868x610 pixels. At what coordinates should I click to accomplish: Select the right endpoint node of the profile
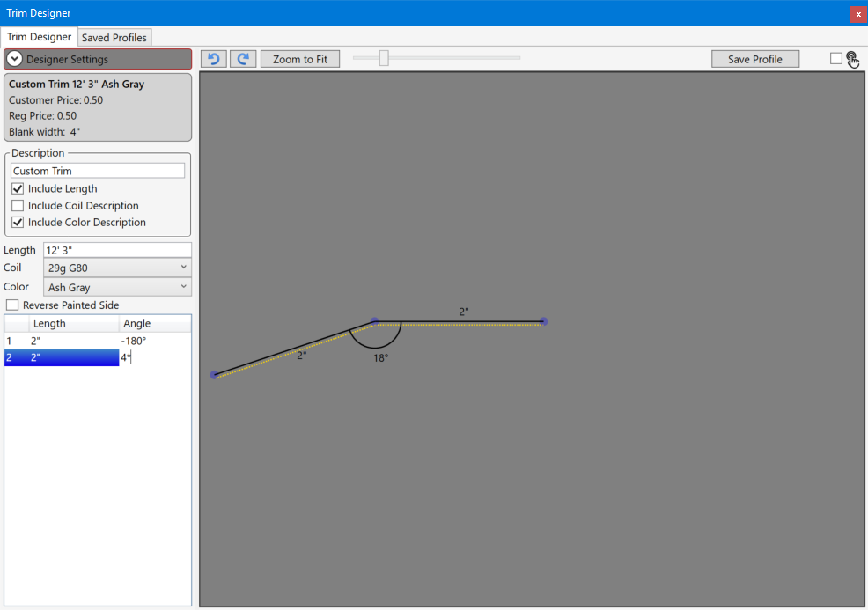[x=543, y=321]
